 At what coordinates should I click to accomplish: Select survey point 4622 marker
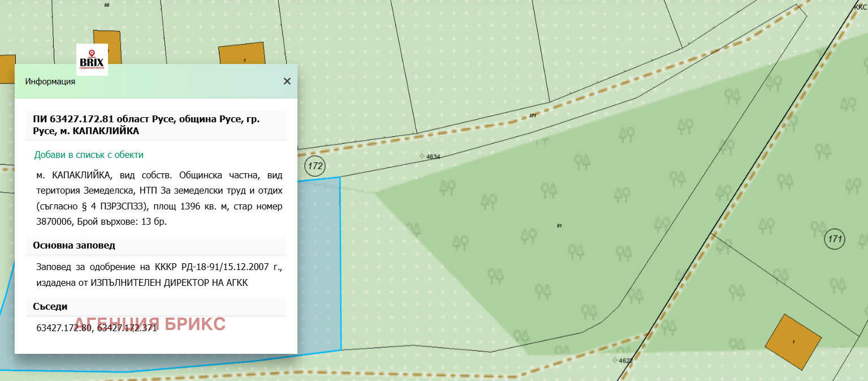coord(615,360)
